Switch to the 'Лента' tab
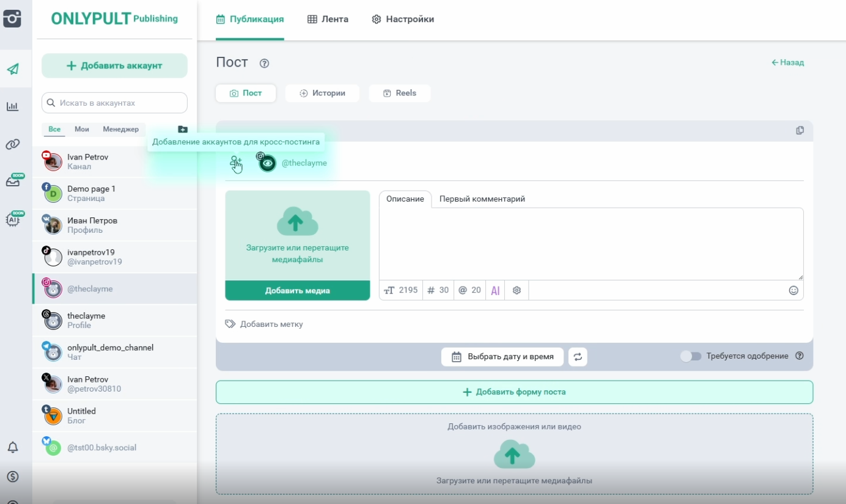Viewport: 846px width, 504px height. point(328,19)
